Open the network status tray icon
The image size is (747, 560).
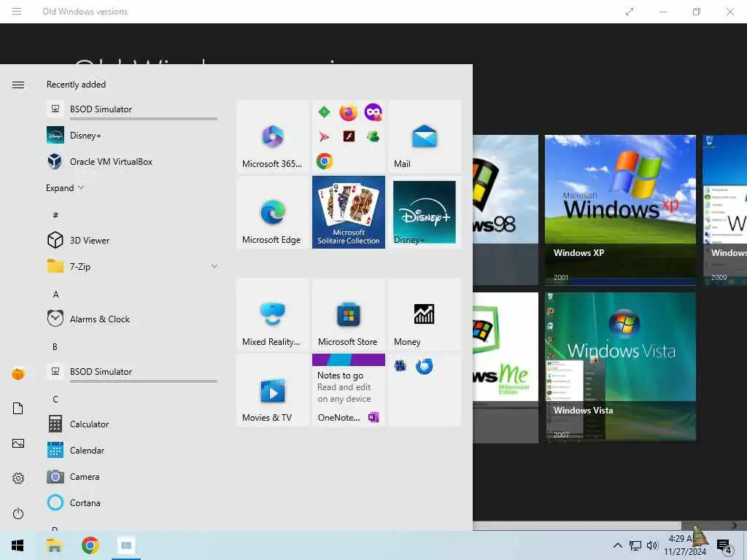coord(635,545)
